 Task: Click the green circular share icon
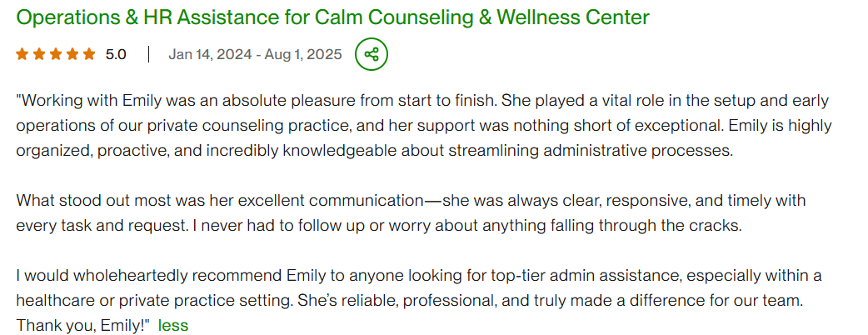point(372,54)
